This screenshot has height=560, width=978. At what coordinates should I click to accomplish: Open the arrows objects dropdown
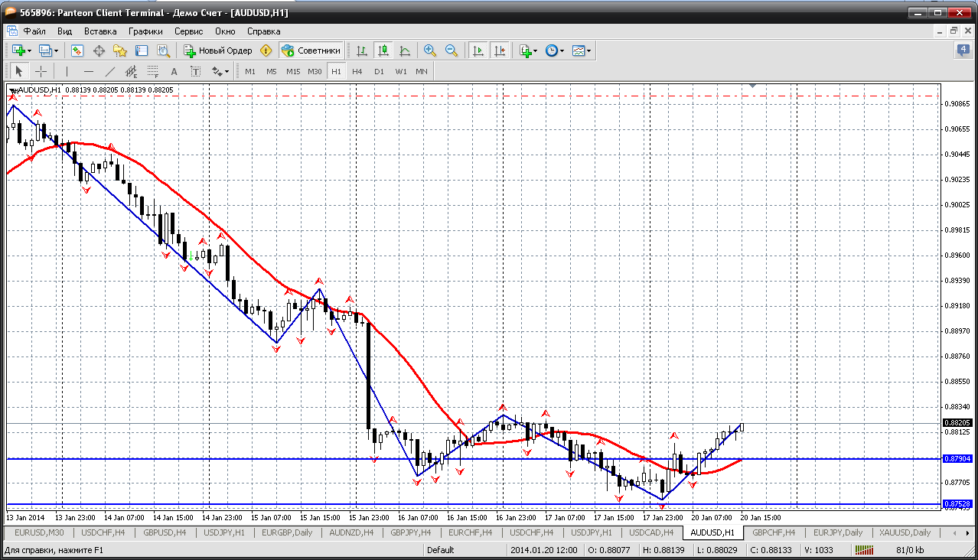227,71
